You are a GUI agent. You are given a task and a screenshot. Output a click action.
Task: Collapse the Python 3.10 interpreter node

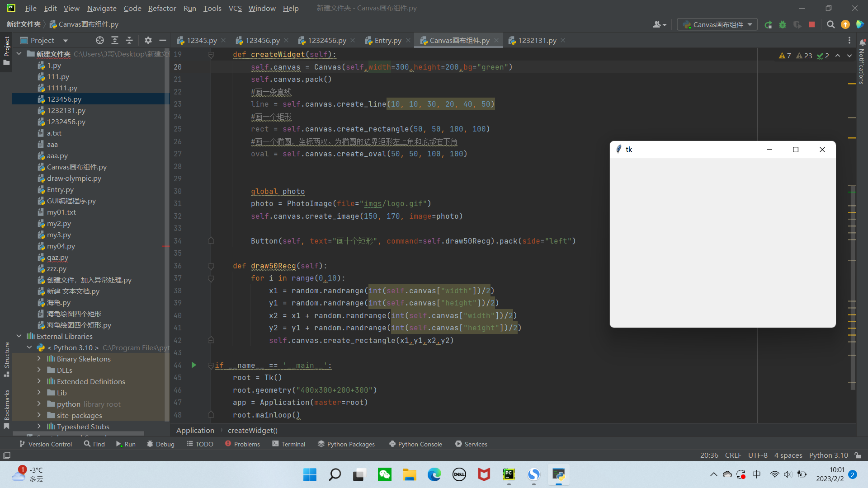click(x=29, y=347)
